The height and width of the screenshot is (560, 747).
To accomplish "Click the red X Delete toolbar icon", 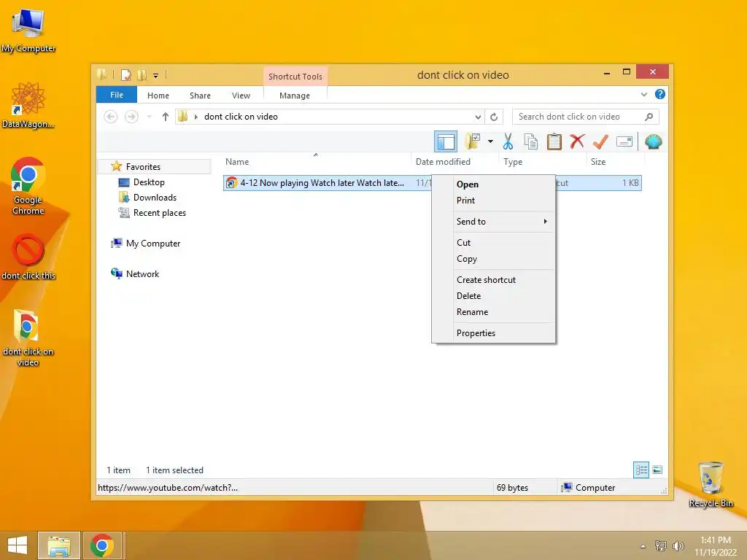I will tap(577, 141).
